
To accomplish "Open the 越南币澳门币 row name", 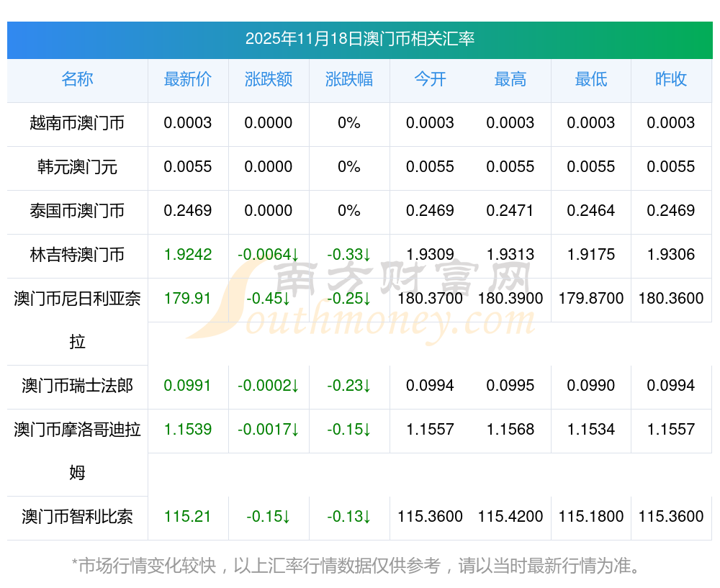I will [x=77, y=123].
